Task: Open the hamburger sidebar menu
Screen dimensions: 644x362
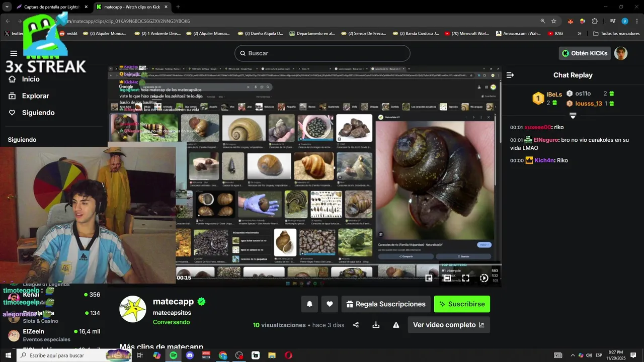Action: [x=14, y=53]
